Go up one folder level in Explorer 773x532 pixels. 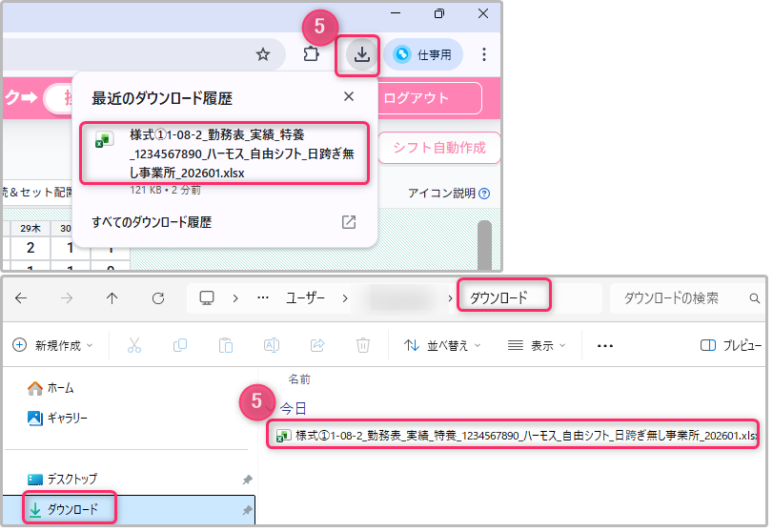pyautogui.click(x=112, y=297)
